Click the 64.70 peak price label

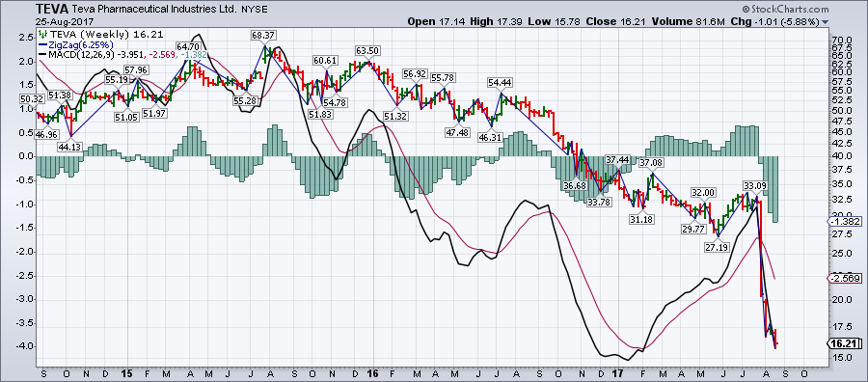coord(188,45)
